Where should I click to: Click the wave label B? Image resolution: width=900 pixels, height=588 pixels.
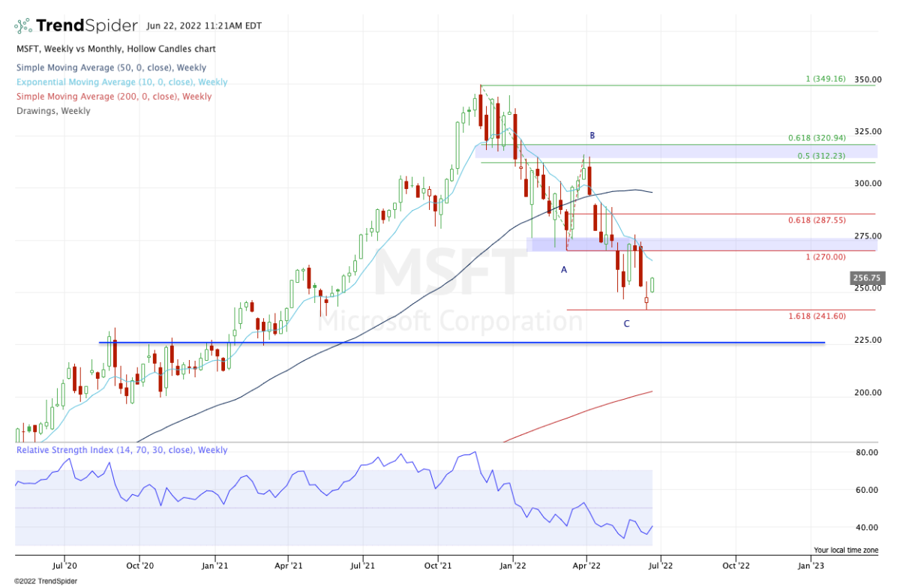592,136
